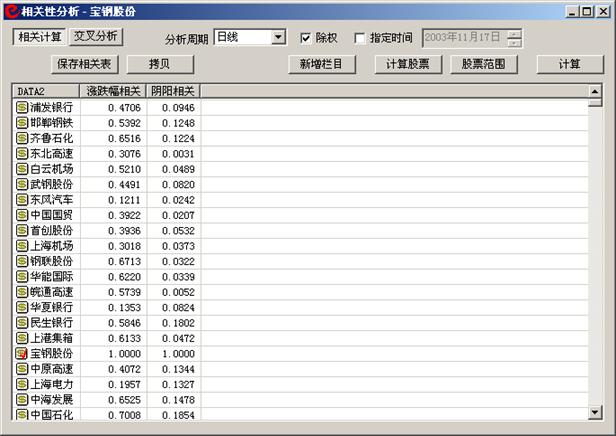The width and height of the screenshot is (616, 436).
Task: Click the stock icon beside 武钢股份
Action: 22,184
